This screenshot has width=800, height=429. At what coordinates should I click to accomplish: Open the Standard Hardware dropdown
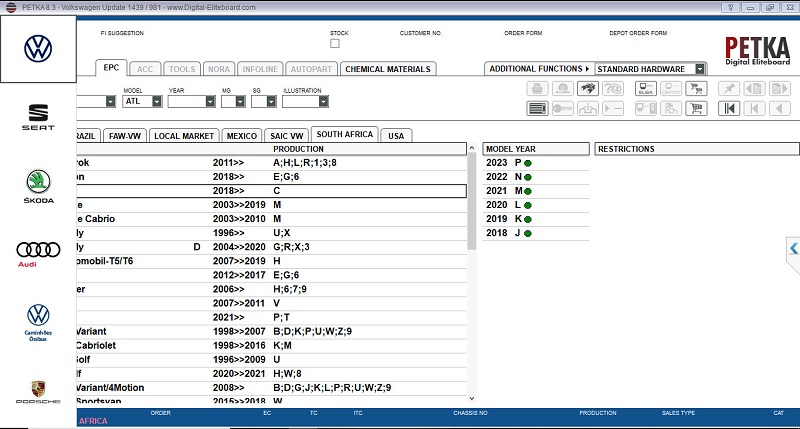coord(650,69)
